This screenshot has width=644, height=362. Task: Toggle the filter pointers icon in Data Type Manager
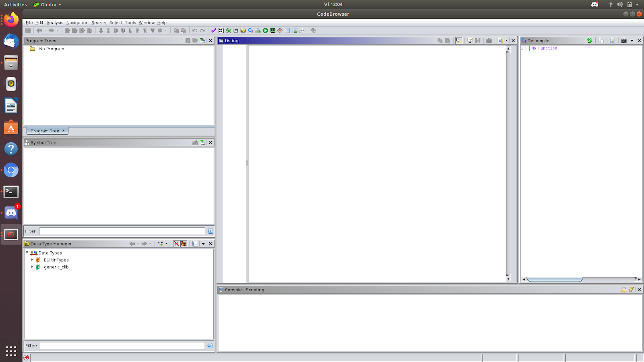184,244
